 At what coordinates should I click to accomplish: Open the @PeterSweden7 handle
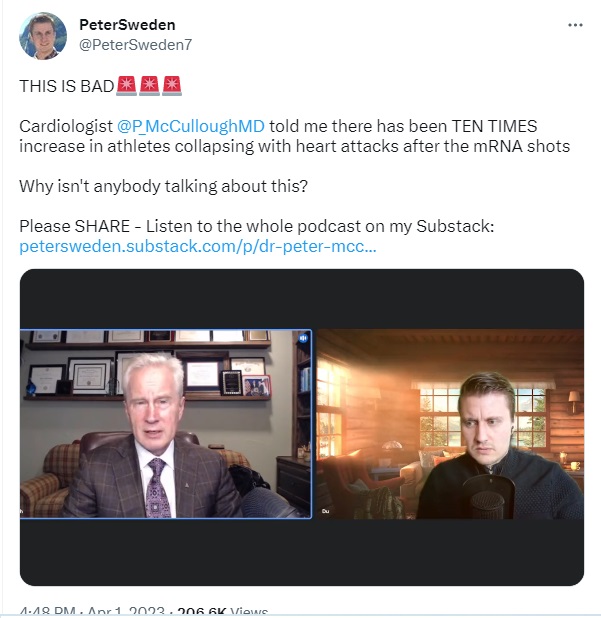tap(136, 45)
